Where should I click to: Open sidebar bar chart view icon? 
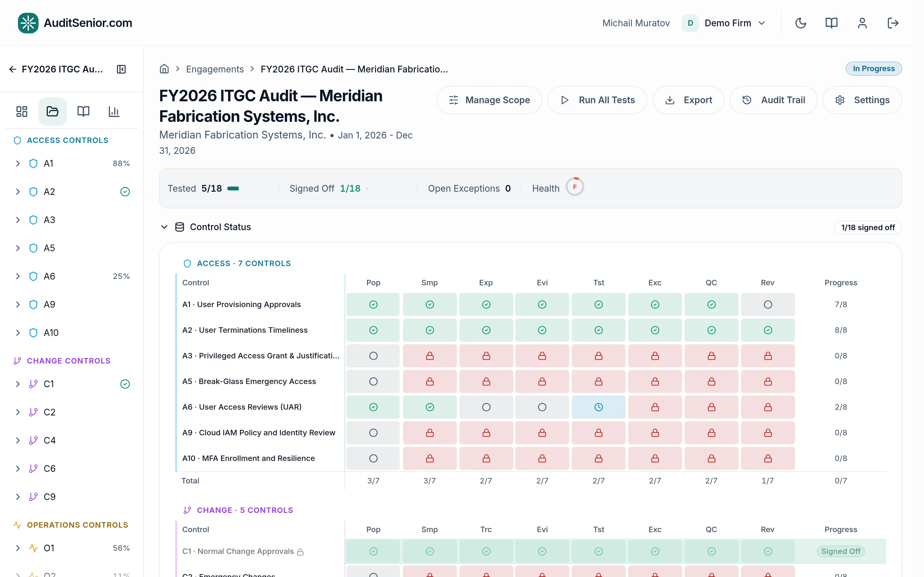(x=114, y=112)
